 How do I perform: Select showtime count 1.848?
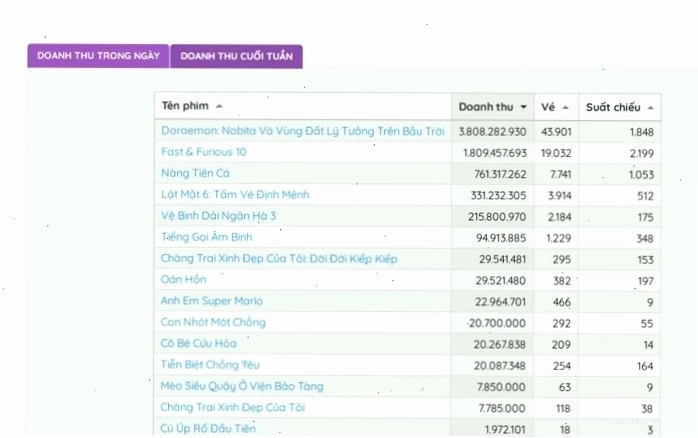click(x=642, y=133)
